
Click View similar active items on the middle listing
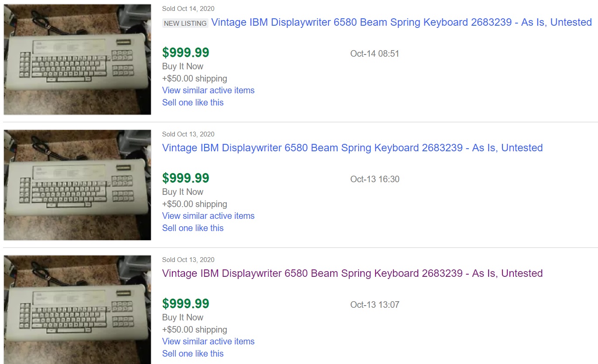[208, 216]
